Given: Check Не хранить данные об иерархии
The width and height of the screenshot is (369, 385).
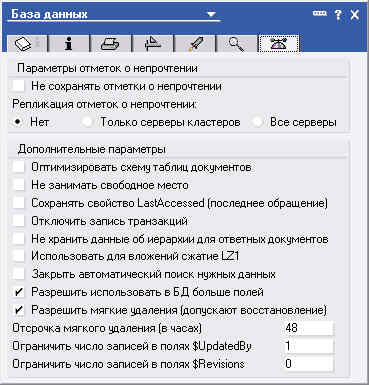Looking at the screenshot, I should tap(18, 239).
